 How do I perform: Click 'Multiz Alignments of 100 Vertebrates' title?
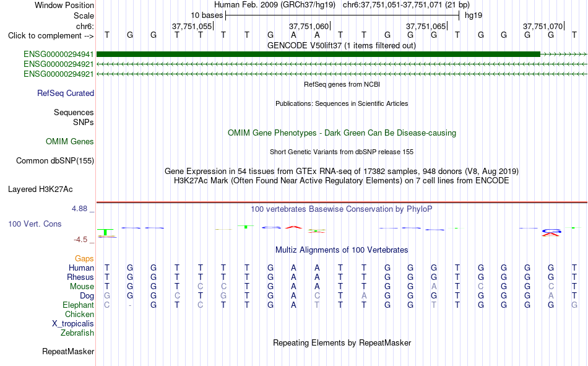pyautogui.click(x=342, y=250)
